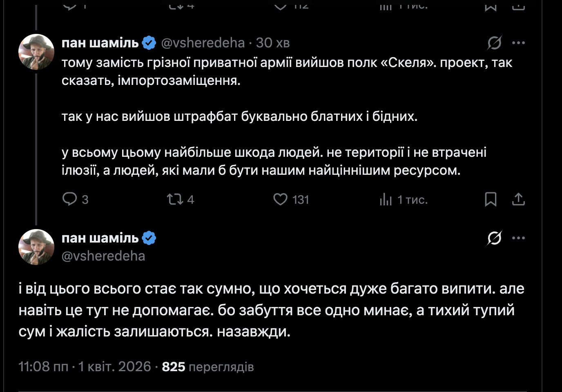Screen dimensions: 562x392
Task: Click verified badge next to main tweet author
Action: click(x=149, y=238)
